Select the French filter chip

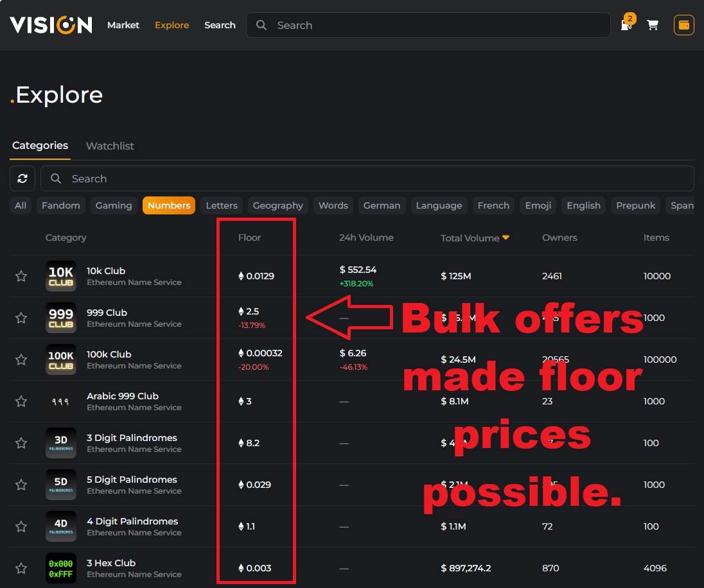(x=493, y=205)
